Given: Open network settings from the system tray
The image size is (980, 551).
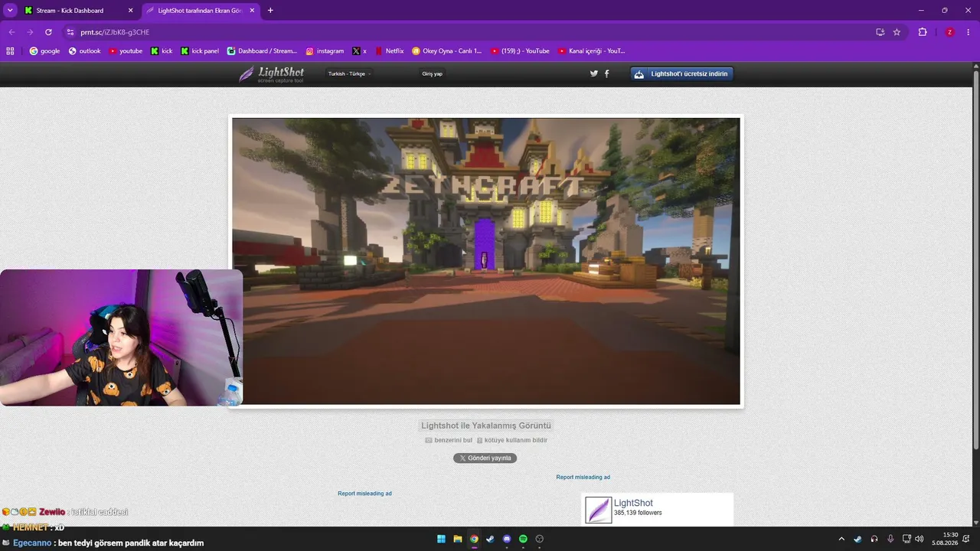Looking at the screenshot, I should (x=906, y=539).
